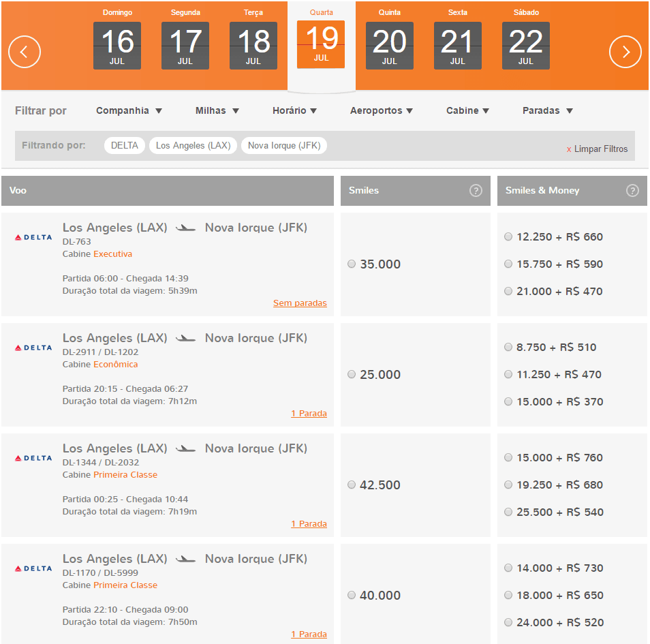
Task: Click 'Partida 22:10 - Chegada 09:00' text
Action: click(125, 609)
